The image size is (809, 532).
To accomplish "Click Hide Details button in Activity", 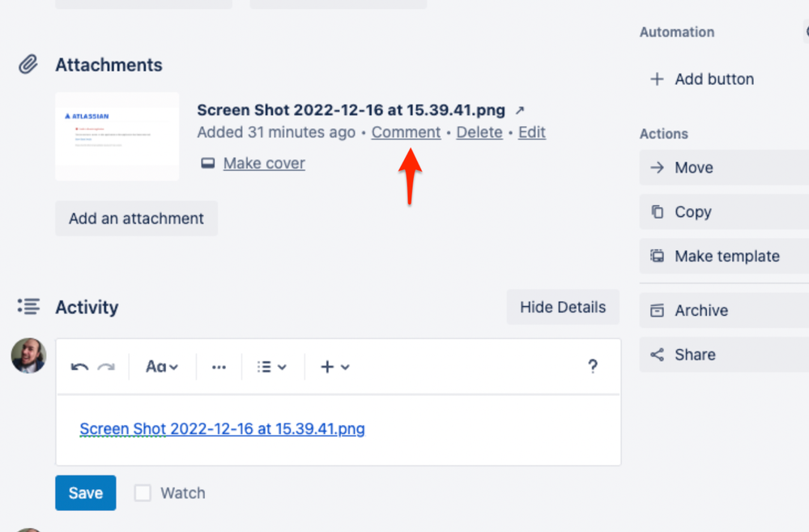I will pyautogui.click(x=562, y=307).
